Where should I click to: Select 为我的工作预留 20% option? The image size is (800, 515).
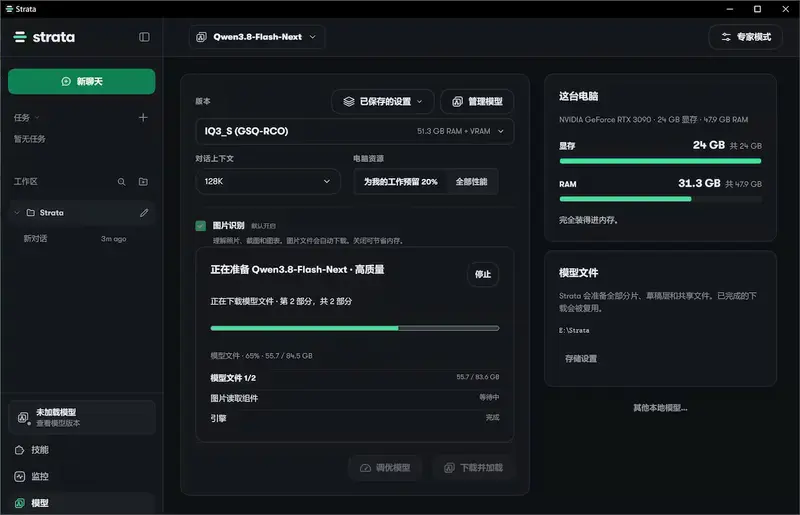(x=401, y=182)
